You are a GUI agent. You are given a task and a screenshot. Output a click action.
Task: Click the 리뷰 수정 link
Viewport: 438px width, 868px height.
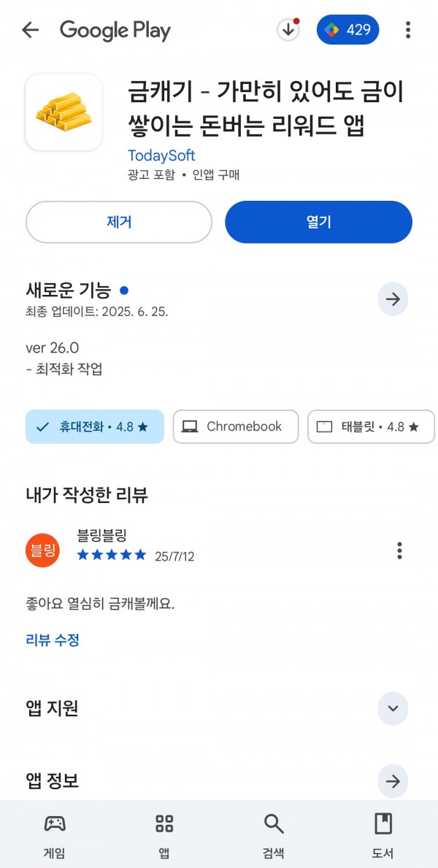[x=53, y=640]
